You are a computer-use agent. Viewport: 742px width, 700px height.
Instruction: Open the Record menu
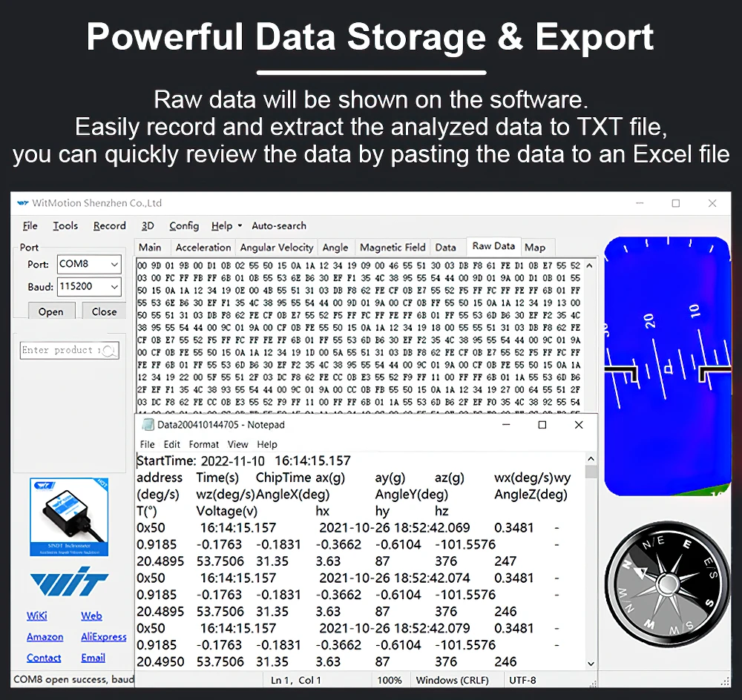[109, 226]
